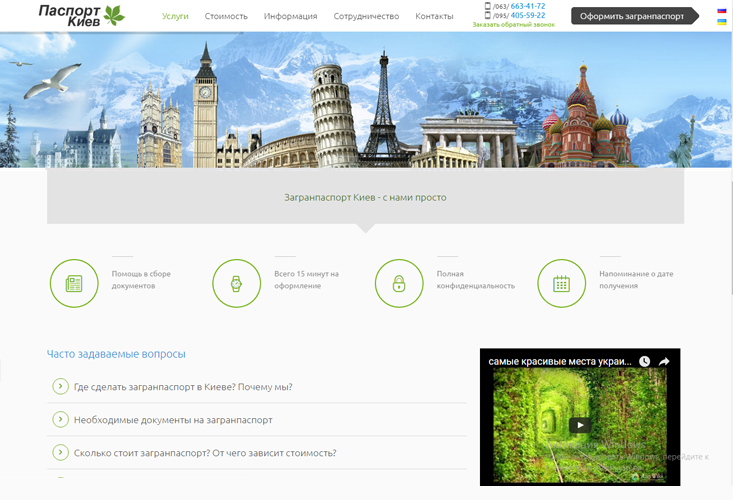733x500 pixels.
Task: Click Загранпаспорт Киев - с нами просто text
Action: [x=365, y=197]
